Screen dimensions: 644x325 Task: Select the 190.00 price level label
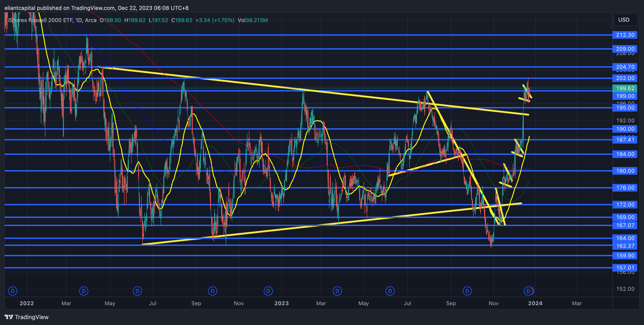[x=625, y=129]
